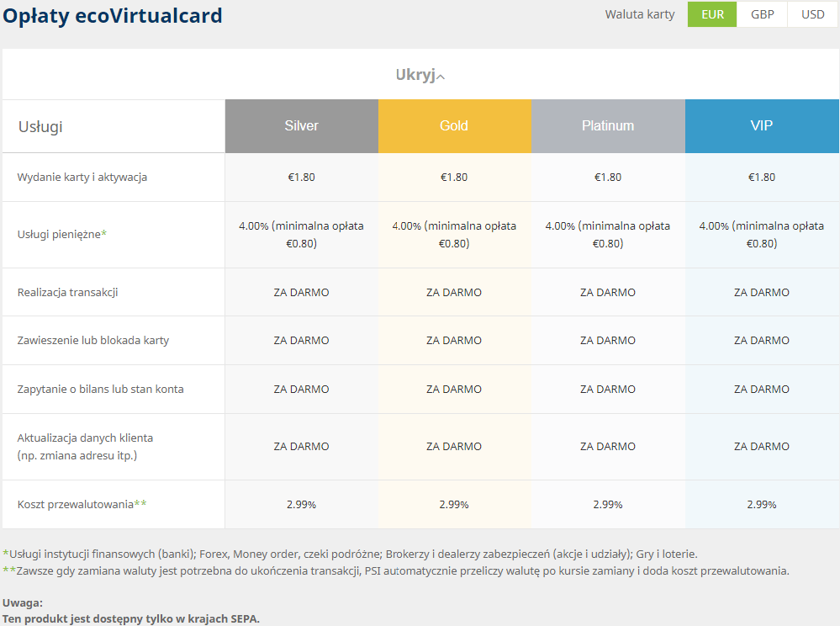Click the 'Uwaga:' note heading
Image resolution: width=840 pixels, height=626 pixels.
pos(23,603)
